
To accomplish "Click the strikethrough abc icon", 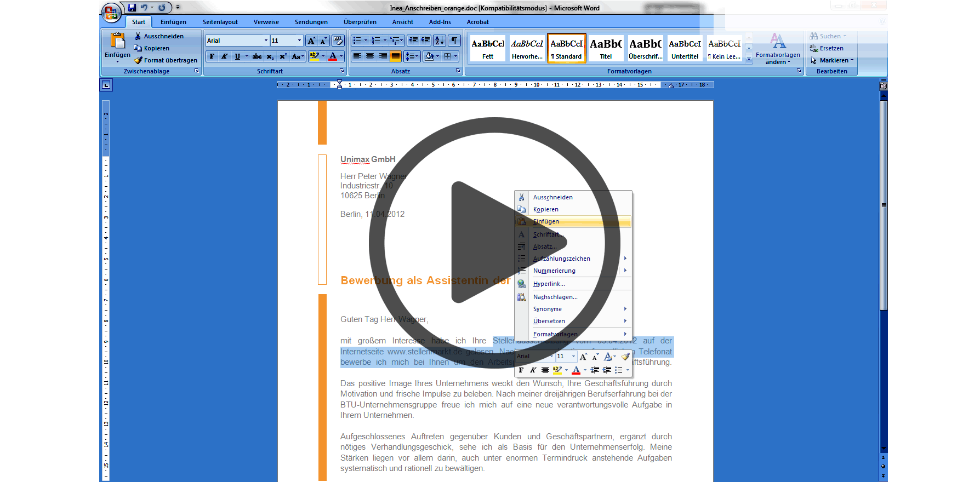I will 257,56.
